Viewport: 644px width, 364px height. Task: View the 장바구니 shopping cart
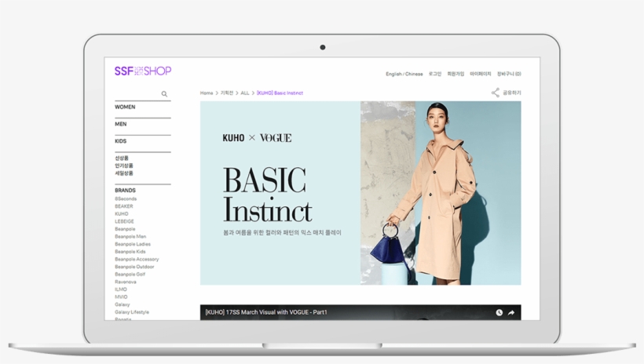[x=509, y=75]
